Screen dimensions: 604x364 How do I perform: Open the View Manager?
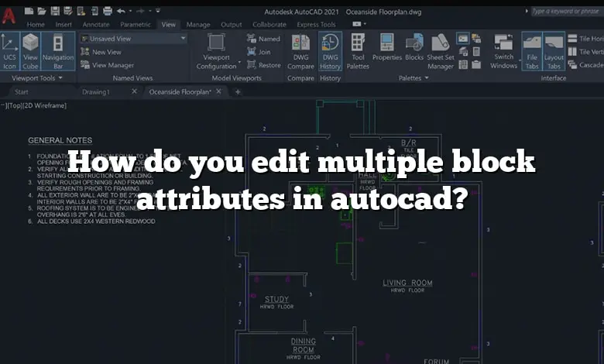click(x=112, y=65)
